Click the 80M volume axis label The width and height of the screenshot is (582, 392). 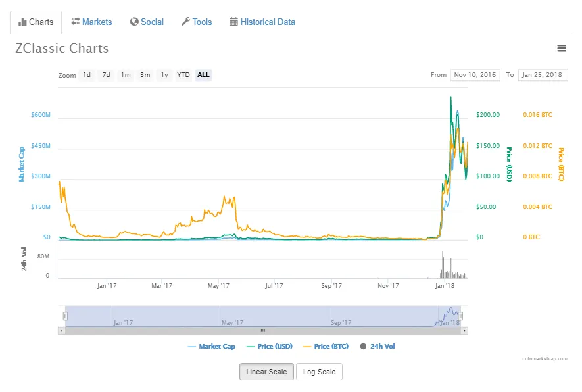(x=43, y=257)
